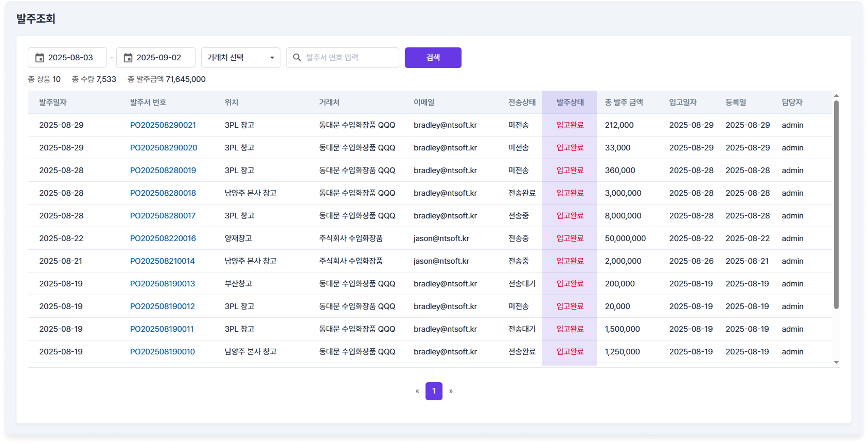Go to previous page with « arrow
The width and height of the screenshot is (868, 444).
click(417, 391)
